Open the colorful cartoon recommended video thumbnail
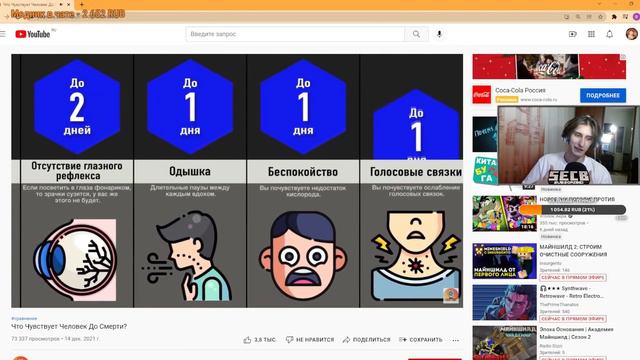Image resolution: width=640 pixels, height=360 pixels. point(504,213)
